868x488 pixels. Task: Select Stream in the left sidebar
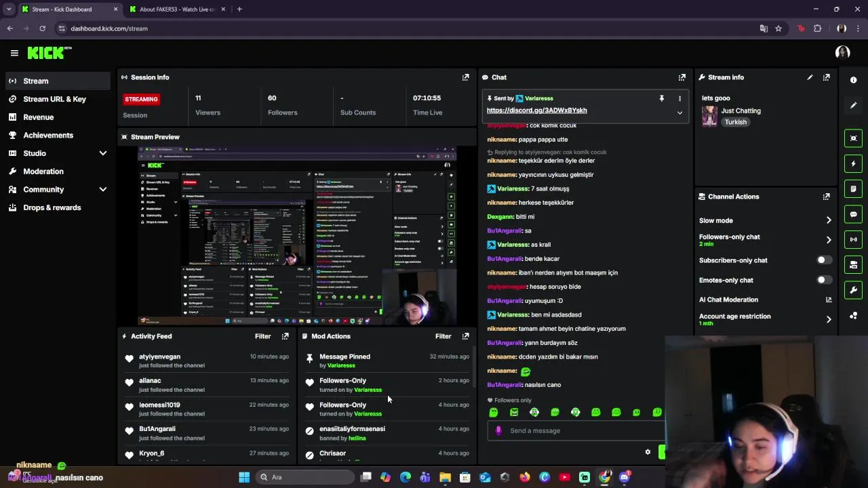click(58, 81)
